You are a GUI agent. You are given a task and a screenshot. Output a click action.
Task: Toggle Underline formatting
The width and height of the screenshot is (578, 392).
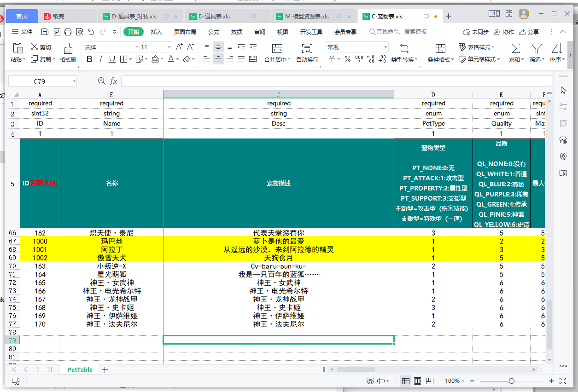pyautogui.click(x=112, y=59)
